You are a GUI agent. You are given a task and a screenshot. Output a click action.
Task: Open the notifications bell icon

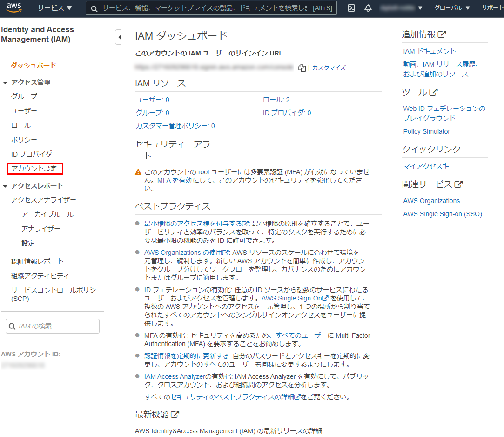368,8
